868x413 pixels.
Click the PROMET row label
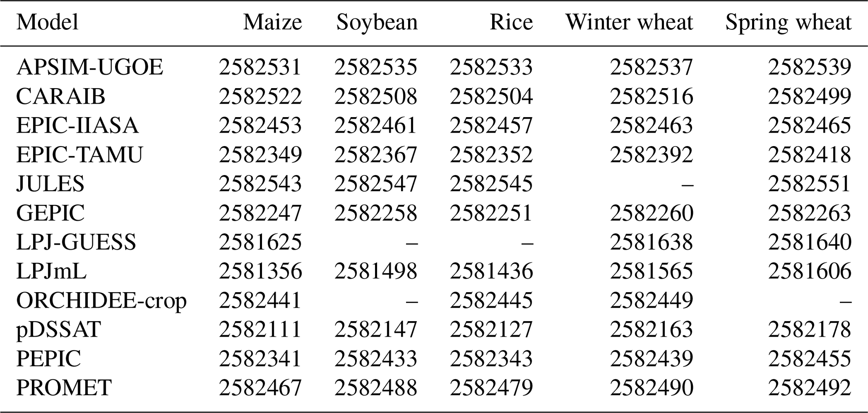(64, 388)
